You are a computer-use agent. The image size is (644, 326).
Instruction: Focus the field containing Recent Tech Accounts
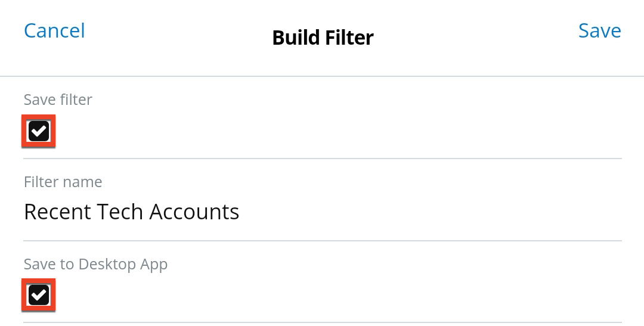[x=131, y=212]
